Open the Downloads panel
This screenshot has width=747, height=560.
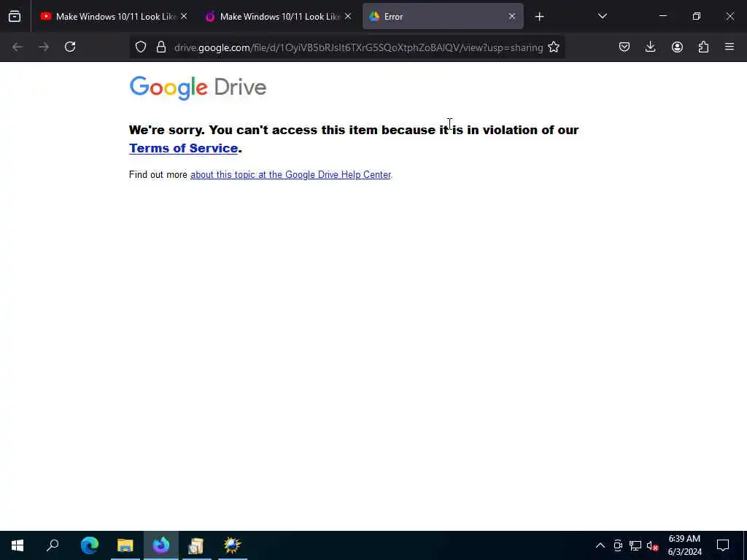tap(650, 47)
